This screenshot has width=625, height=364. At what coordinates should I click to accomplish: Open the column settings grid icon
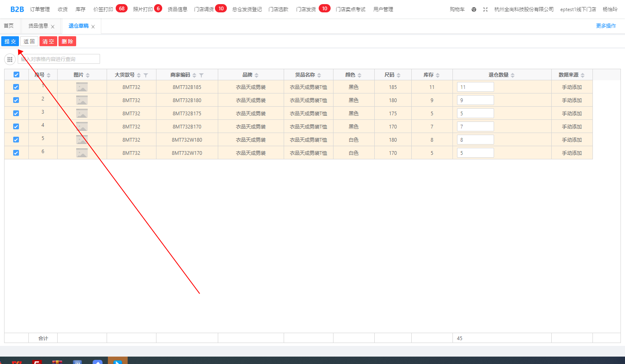10,59
